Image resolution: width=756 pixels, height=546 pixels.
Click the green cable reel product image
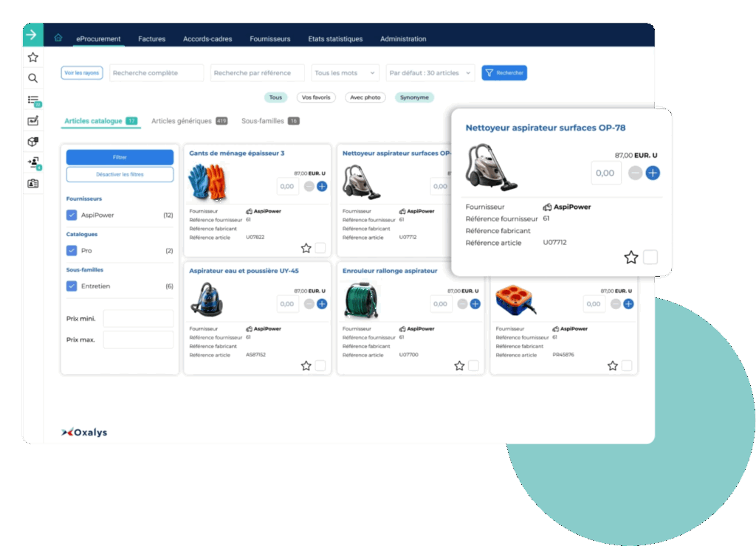coord(362,300)
